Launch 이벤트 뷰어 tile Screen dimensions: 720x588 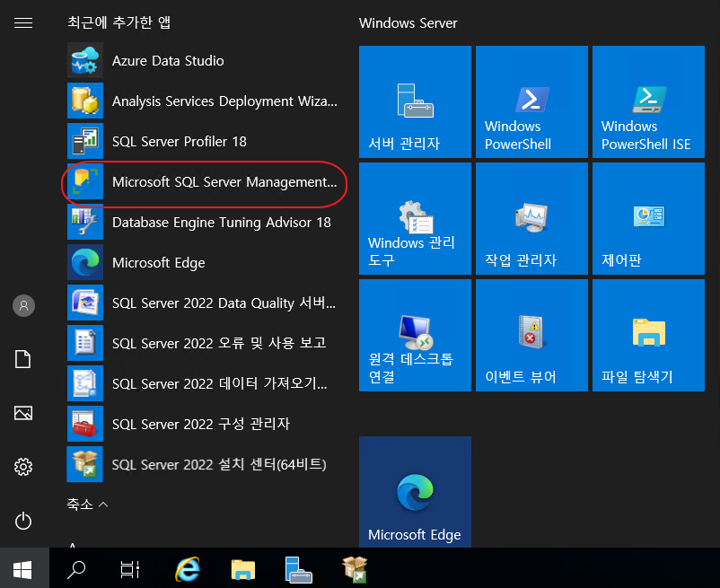coord(531,335)
